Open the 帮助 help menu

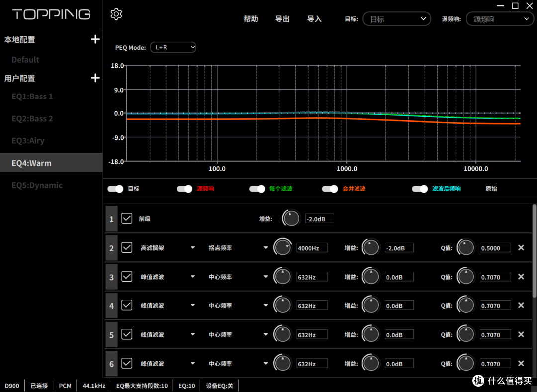coord(250,19)
